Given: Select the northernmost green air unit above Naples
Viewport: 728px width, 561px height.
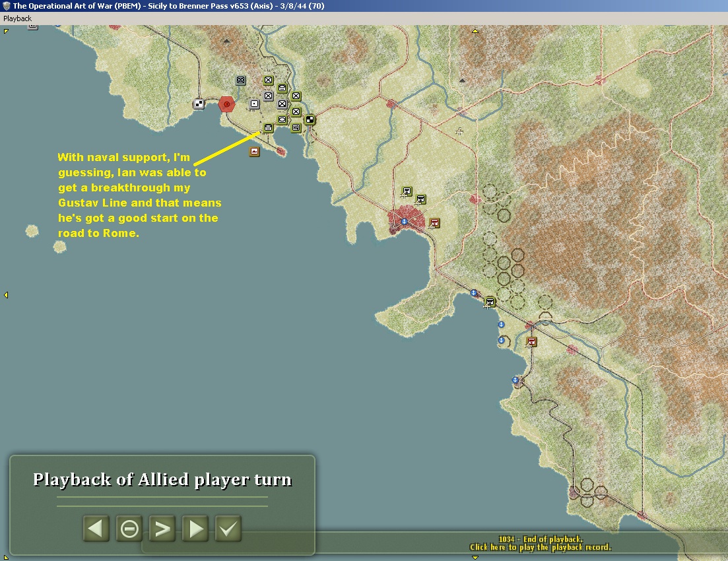Looking at the screenshot, I should pyautogui.click(x=407, y=191).
